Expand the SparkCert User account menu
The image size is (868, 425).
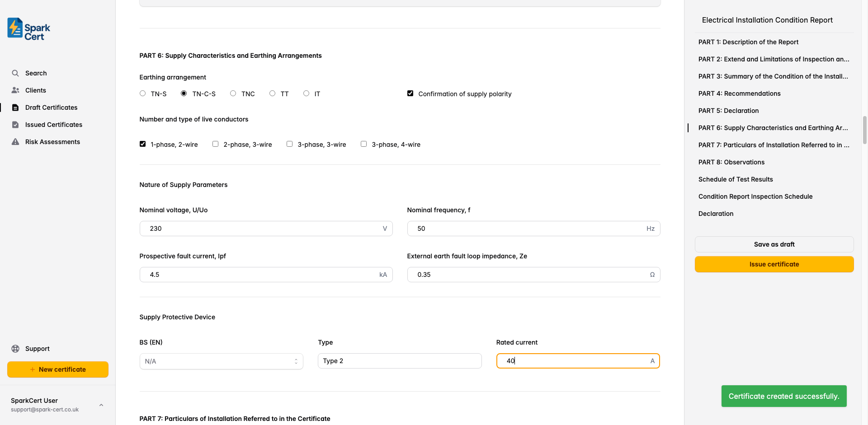tap(101, 405)
